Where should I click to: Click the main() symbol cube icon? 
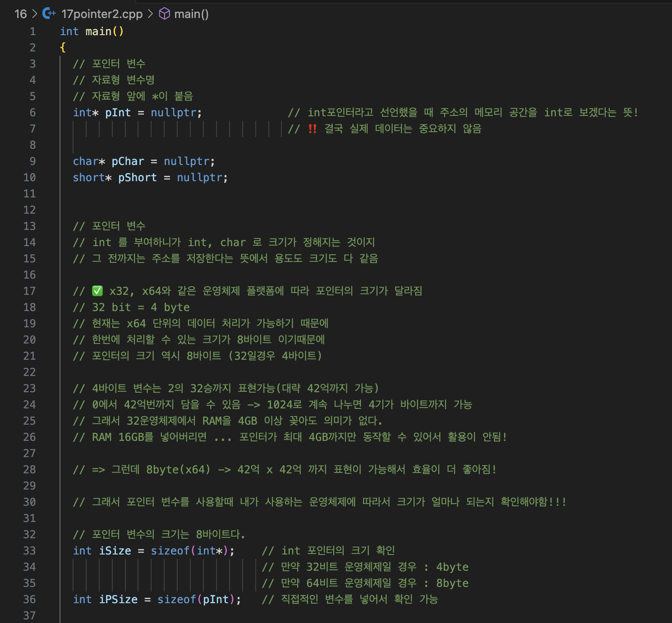165,14
